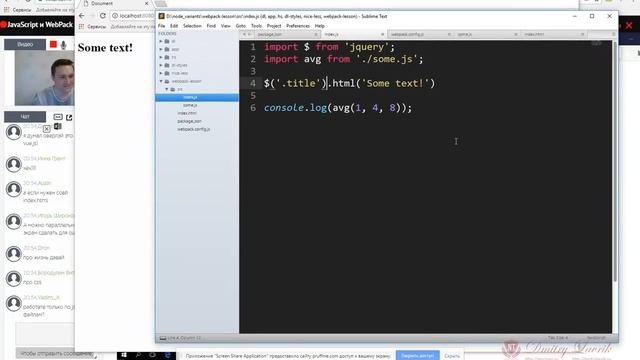The width and height of the screenshot is (640, 360).
Task: Switch to the package.json editor tab
Action: pyautogui.click(x=287, y=34)
